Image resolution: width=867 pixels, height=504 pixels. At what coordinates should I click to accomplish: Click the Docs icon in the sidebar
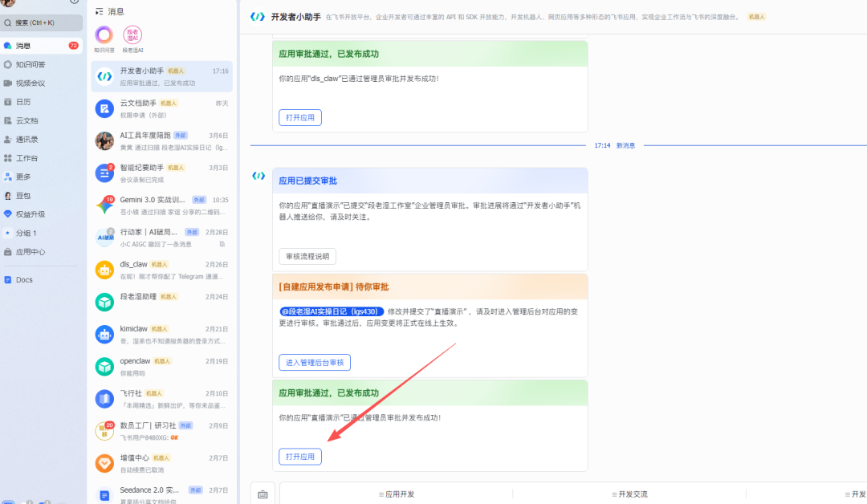pyautogui.click(x=8, y=279)
